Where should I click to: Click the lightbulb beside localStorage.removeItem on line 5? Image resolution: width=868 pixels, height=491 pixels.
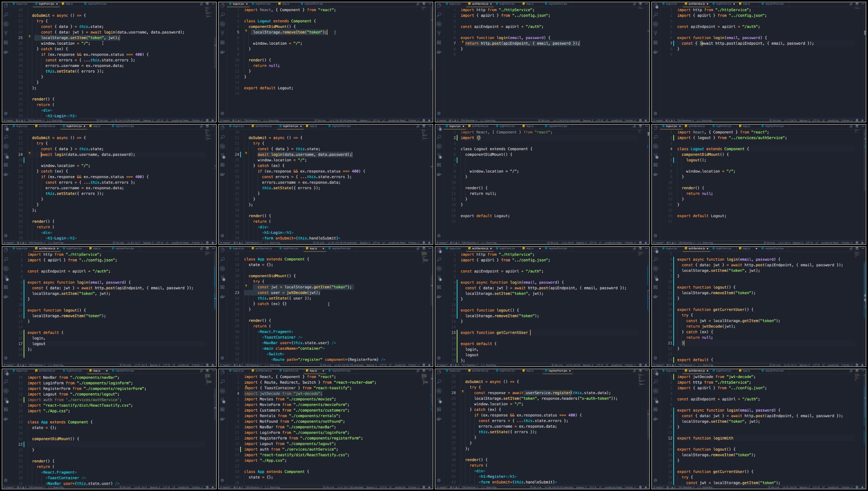pos(246,31)
